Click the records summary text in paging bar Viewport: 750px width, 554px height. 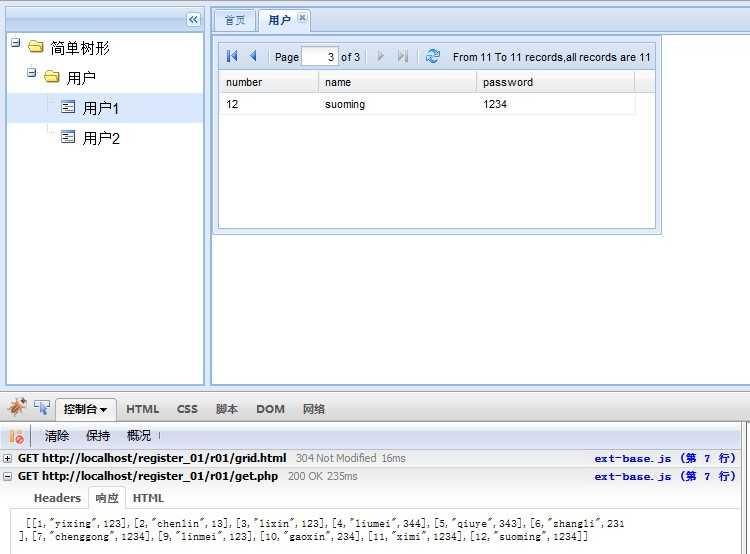[x=551, y=57]
